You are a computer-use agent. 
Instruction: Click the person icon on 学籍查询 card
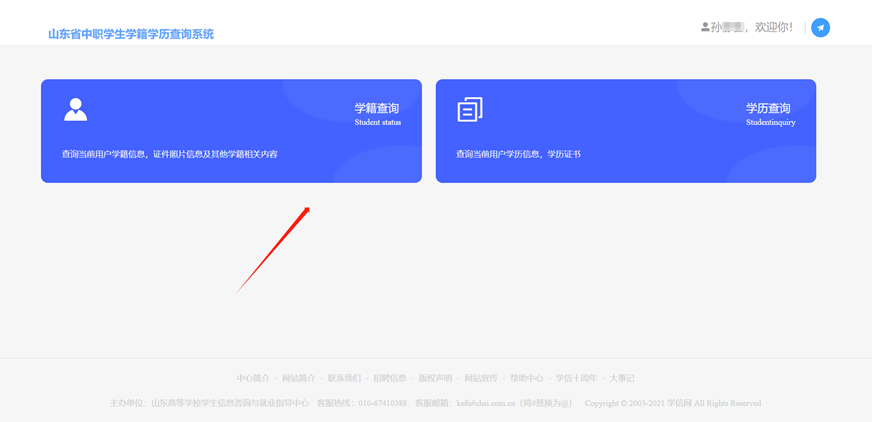click(x=76, y=110)
